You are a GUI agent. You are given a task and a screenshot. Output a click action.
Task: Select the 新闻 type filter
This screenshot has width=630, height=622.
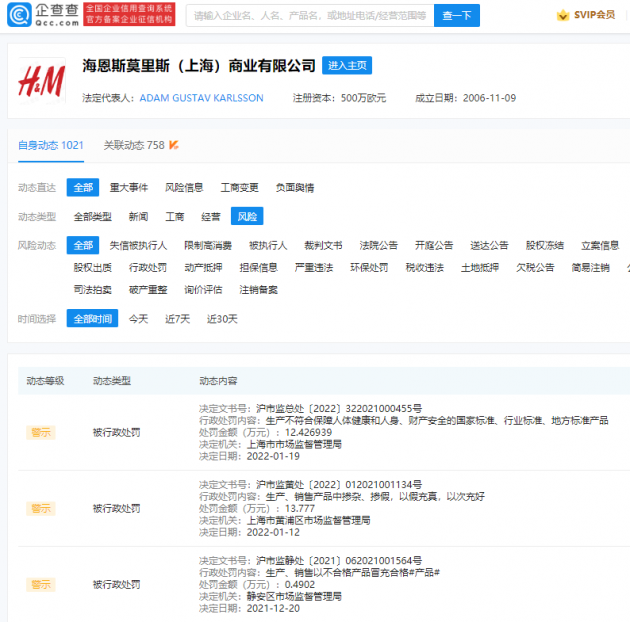tap(139, 217)
